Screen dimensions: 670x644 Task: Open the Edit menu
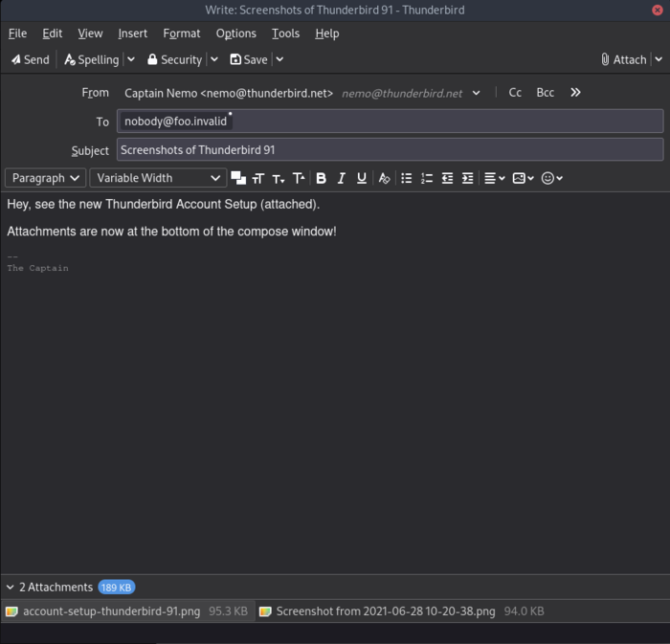(x=52, y=33)
